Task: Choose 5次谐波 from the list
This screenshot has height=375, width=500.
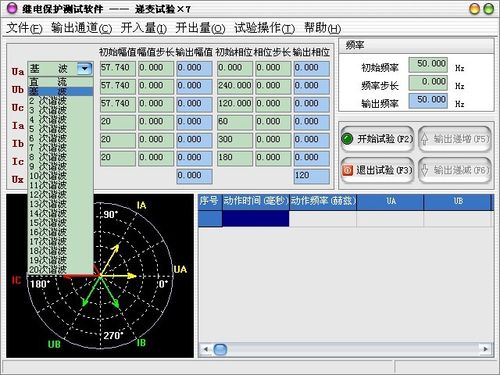Action: 60,129
